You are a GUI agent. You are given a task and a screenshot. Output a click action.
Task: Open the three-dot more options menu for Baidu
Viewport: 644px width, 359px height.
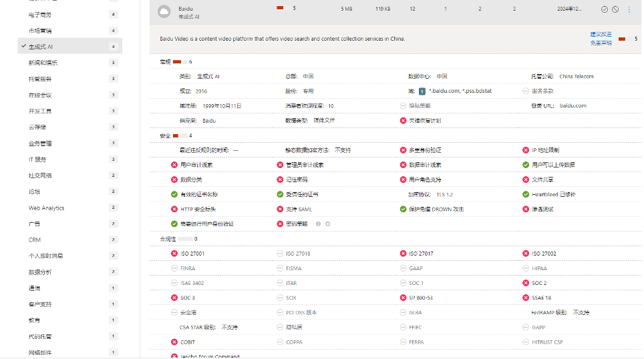[629, 9]
